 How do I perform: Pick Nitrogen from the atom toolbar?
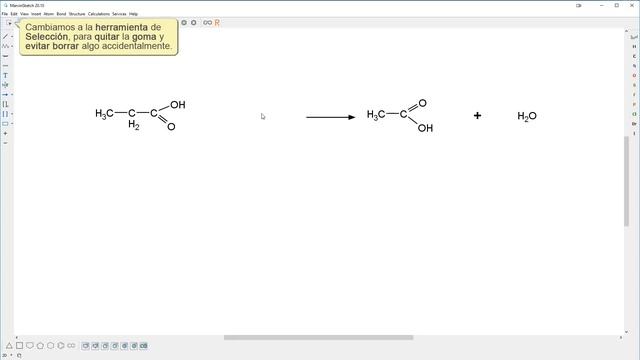click(x=634, y=66)
